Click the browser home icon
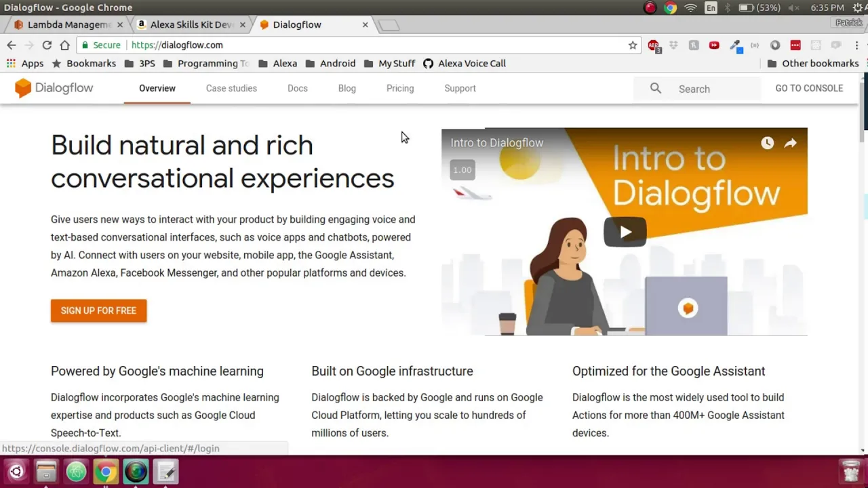Image resolution: width=868 pixels, height=488 pixels. pyautogui.click(x=64, y=45)
